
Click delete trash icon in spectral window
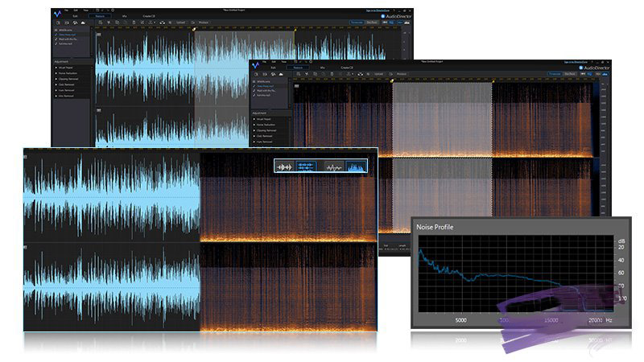332,74
